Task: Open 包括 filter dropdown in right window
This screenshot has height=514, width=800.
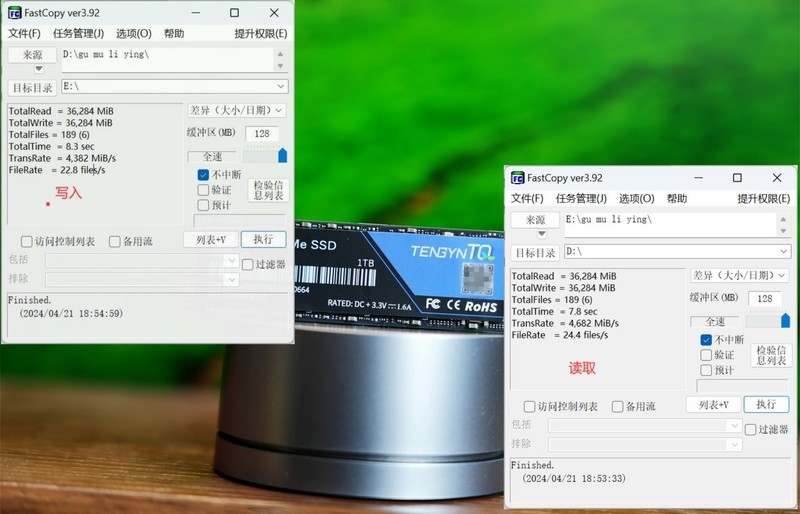Action: tap(734, 425)
